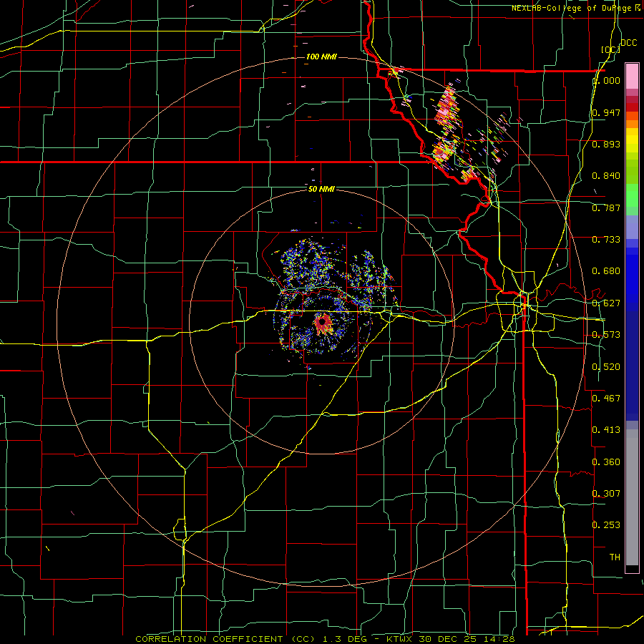Click the [CC] units label
The height and width of the screenshot is (644, 644).
(x=610, y=49)
